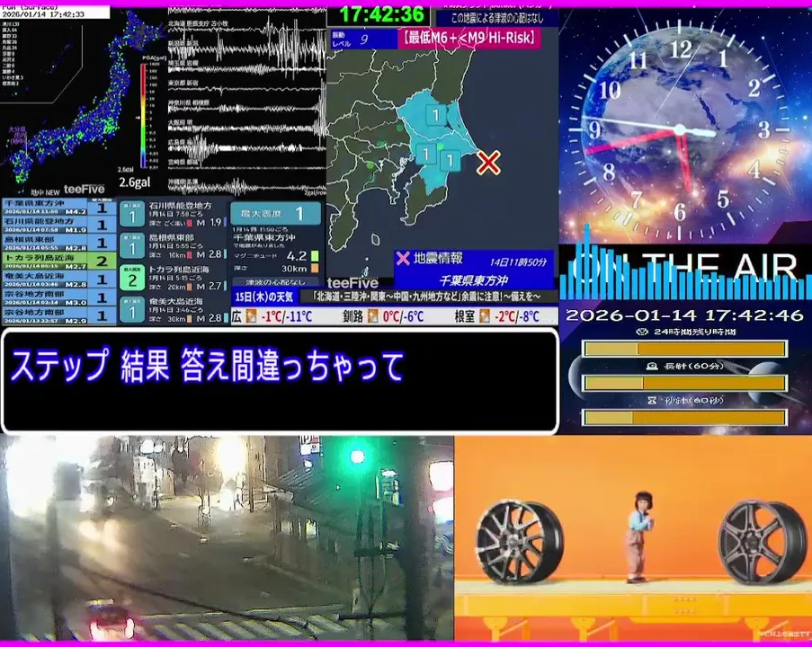Click the green traffic light in camera feed

(x=357, y=456)
